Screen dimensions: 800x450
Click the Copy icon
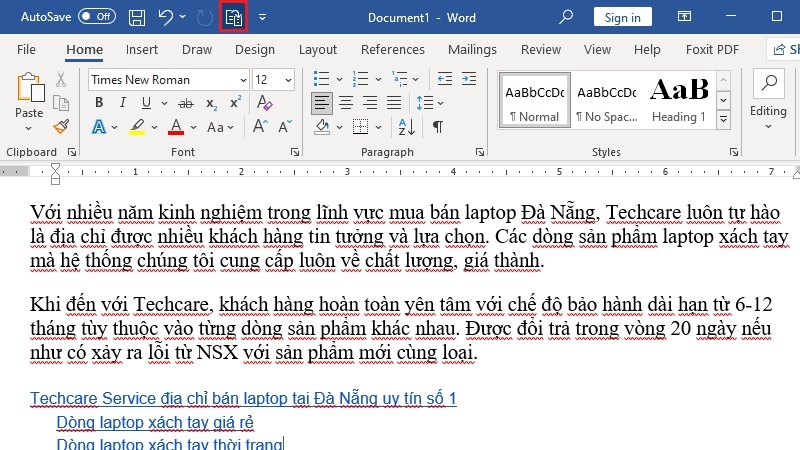tap(61, 104)
